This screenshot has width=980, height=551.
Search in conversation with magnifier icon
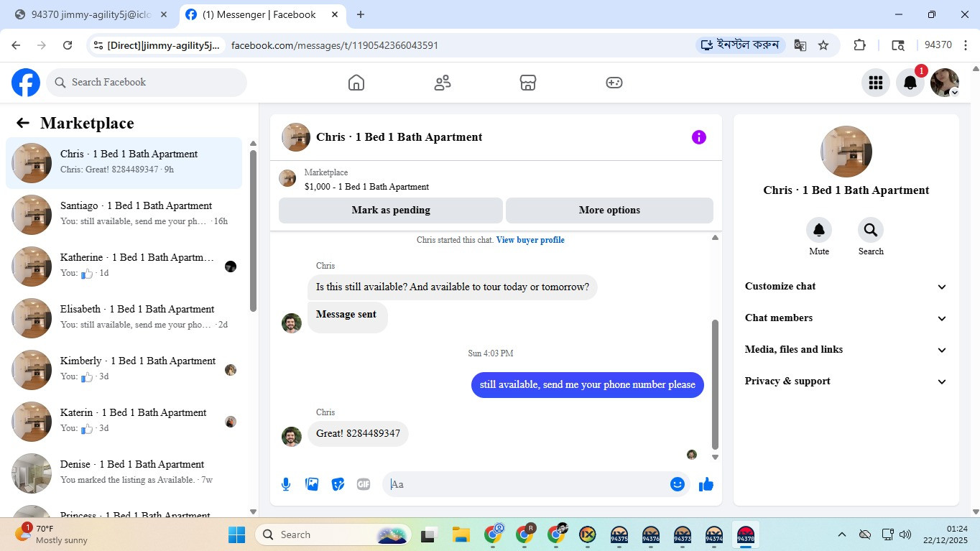[871, 230]
